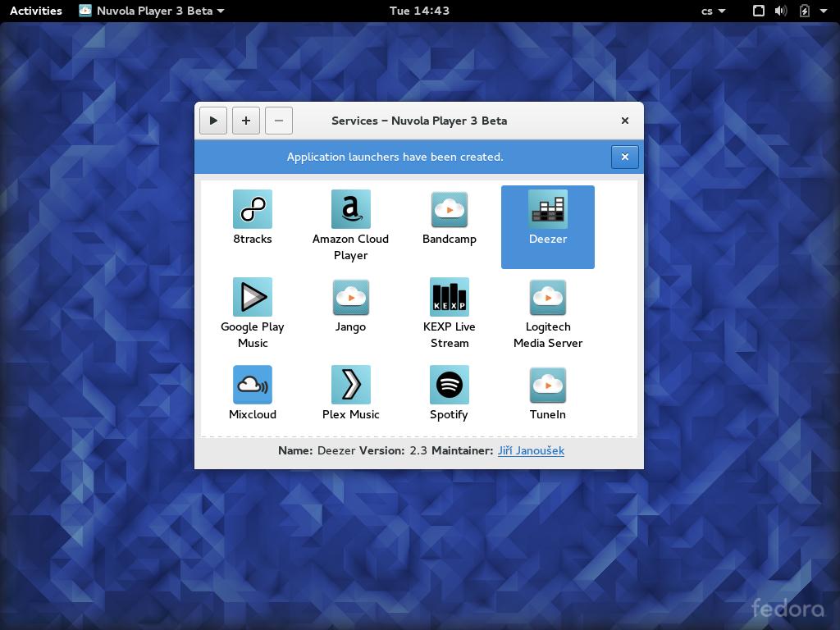Close the Services window
The image size is (840, 630).
tap(624, 121)
